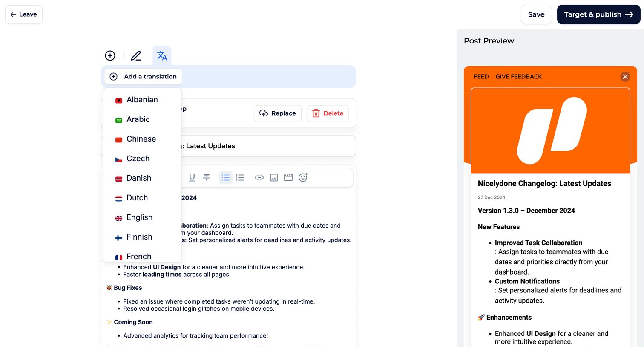Select Chinese as translation language

[x=142, y=139]
